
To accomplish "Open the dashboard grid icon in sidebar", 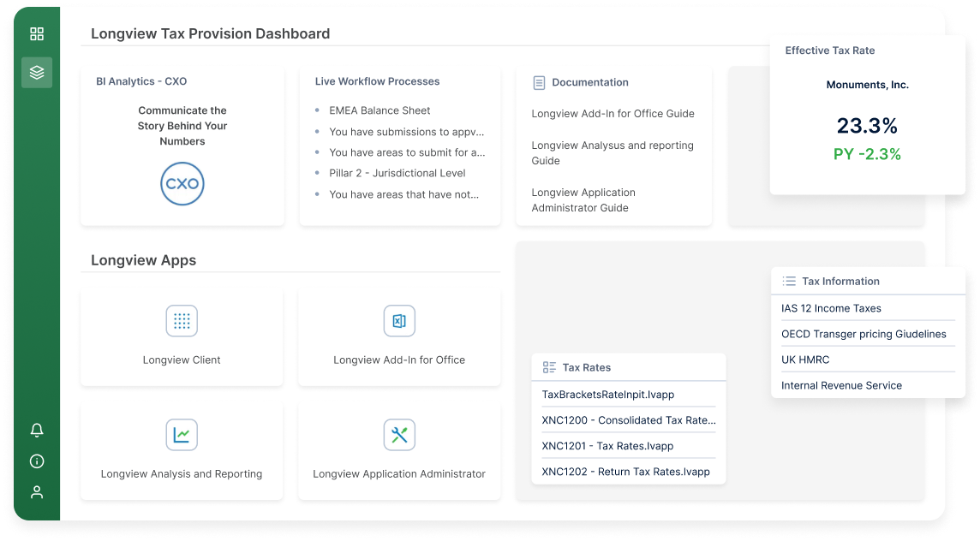I will [x=37, y=33].
